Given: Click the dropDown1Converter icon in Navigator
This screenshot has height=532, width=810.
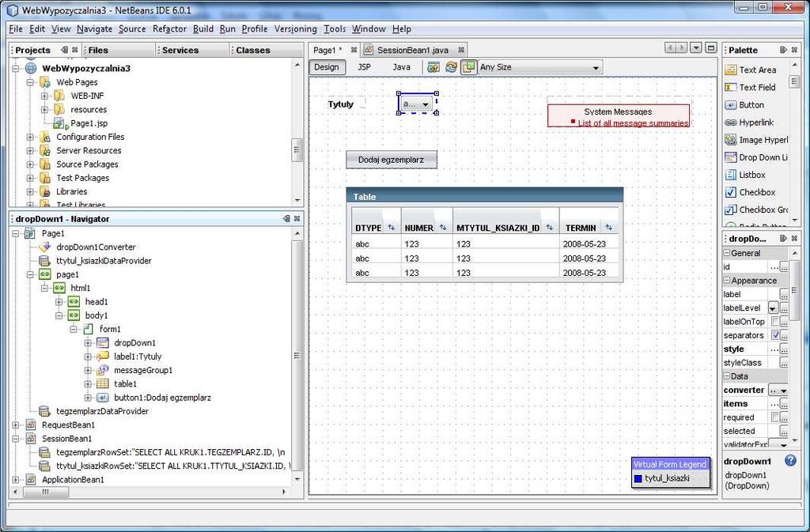Looking at the screenshot, I should pyautogui.click(x=45, y=247).
